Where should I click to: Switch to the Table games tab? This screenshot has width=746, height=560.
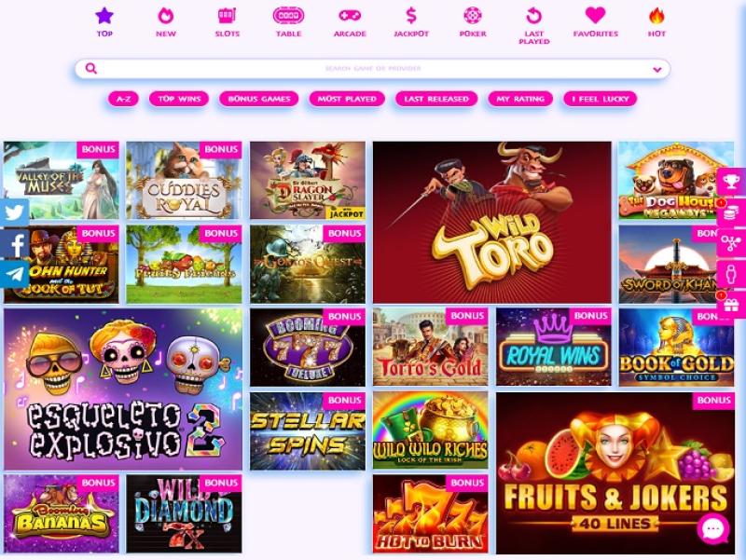[x=288, y=22]
